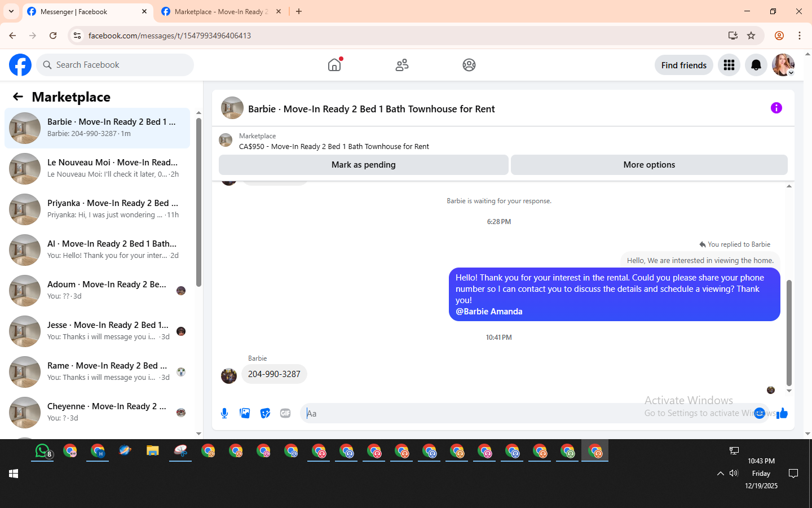The height and width of the screenshot is (508, 812).
Task: Click the replied quote Hello, We are interested
Action: point(700,260)
